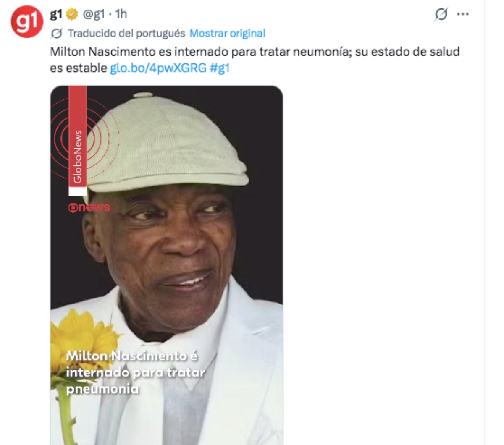The image size is (504, 445).
Task: Click the light cap in the photo
Action: tap(166, 143)
